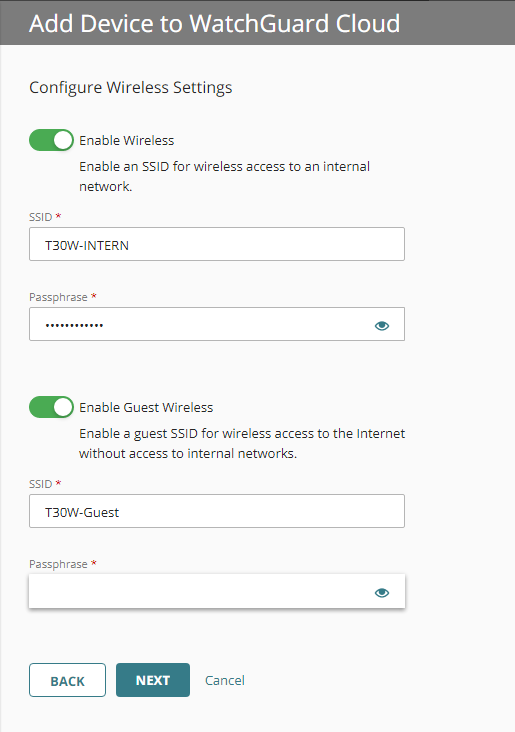Go back with the BACK button

point(67,680)
